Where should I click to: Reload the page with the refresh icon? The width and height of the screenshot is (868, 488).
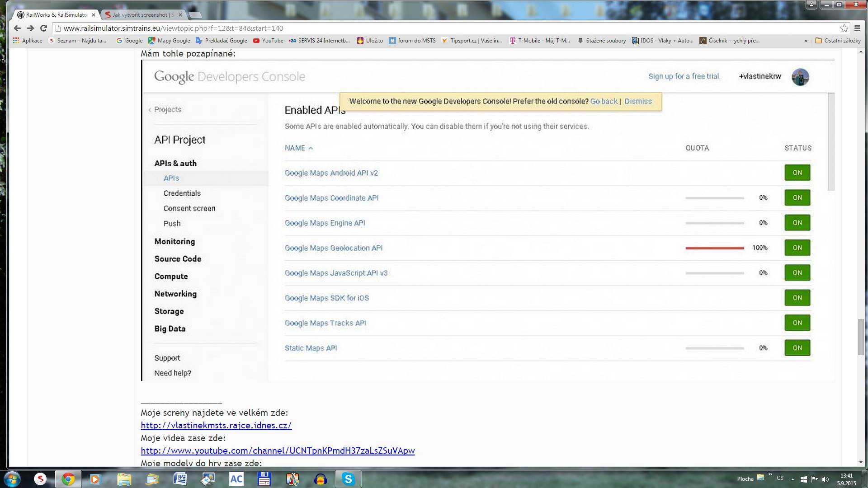point(44,28)
